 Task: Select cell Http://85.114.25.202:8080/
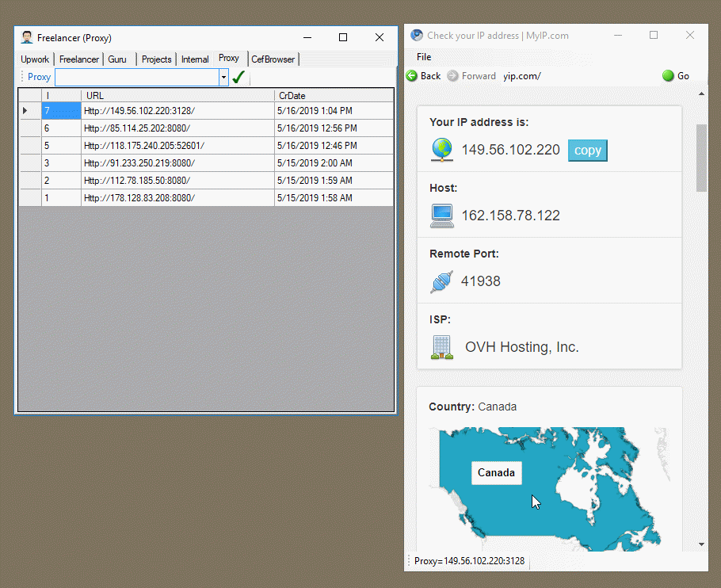178,128
